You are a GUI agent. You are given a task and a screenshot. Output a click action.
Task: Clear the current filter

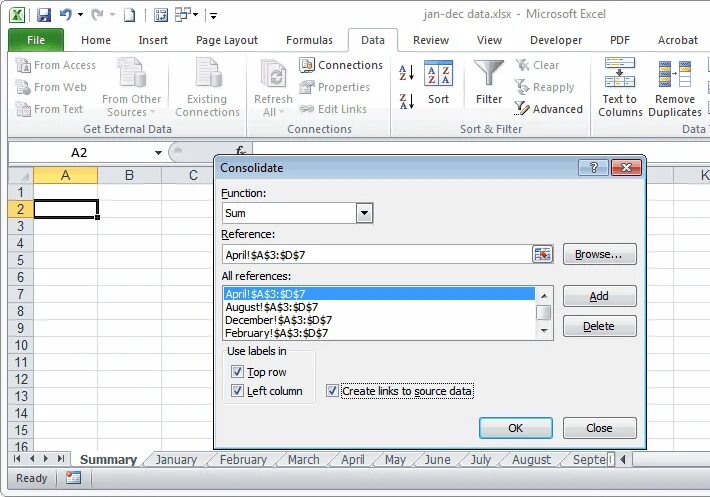[537, 65]
